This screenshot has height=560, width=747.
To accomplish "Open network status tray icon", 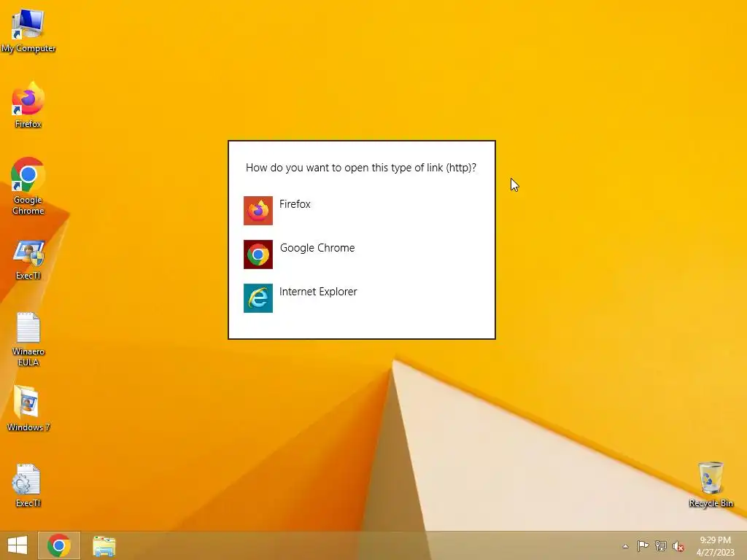I will point(661,545).
